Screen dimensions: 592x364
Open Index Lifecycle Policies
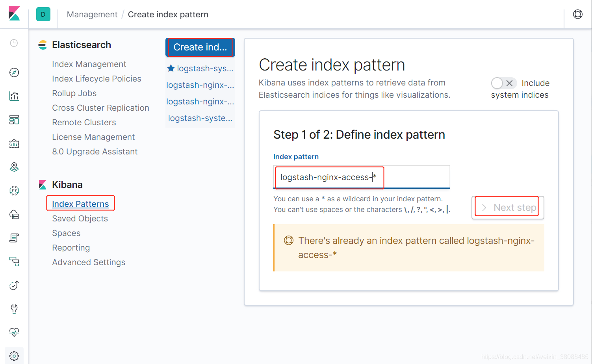coord(97,79)
